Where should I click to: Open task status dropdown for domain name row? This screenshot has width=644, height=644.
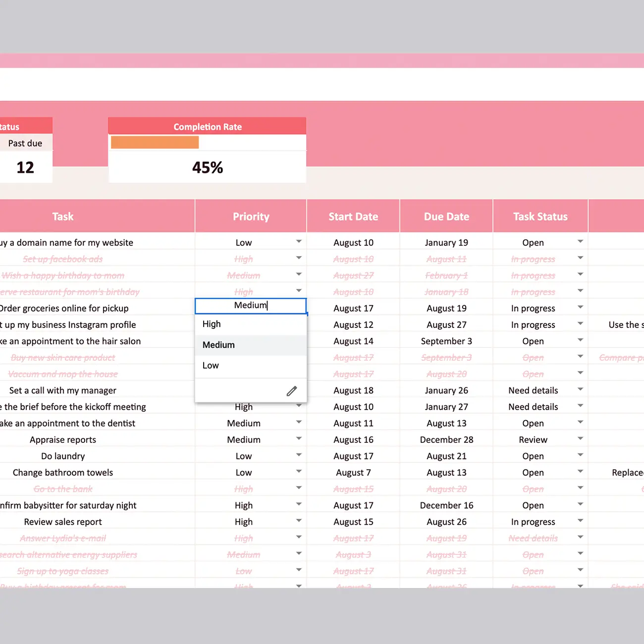(580, 241)
